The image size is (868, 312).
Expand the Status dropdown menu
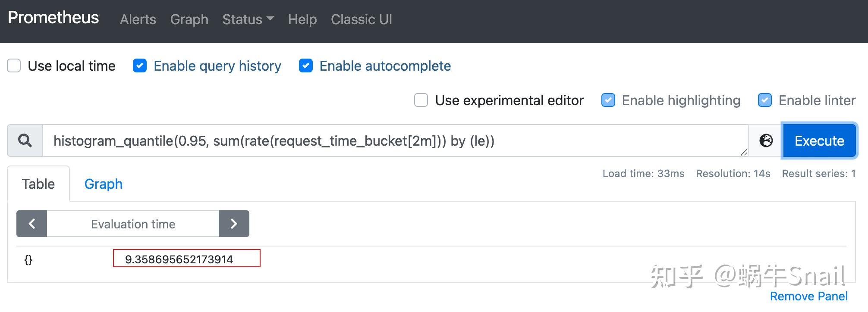248,19
